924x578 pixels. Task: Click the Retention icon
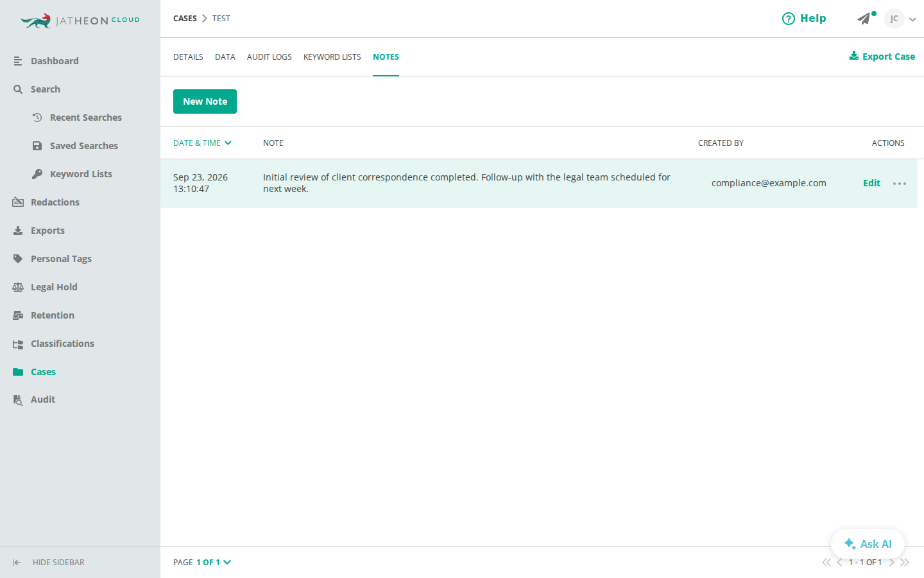(x=18, y=315)
